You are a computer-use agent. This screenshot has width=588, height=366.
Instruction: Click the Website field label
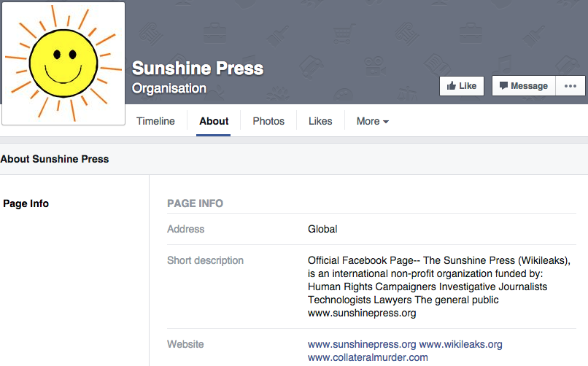[x=185, y=344]
